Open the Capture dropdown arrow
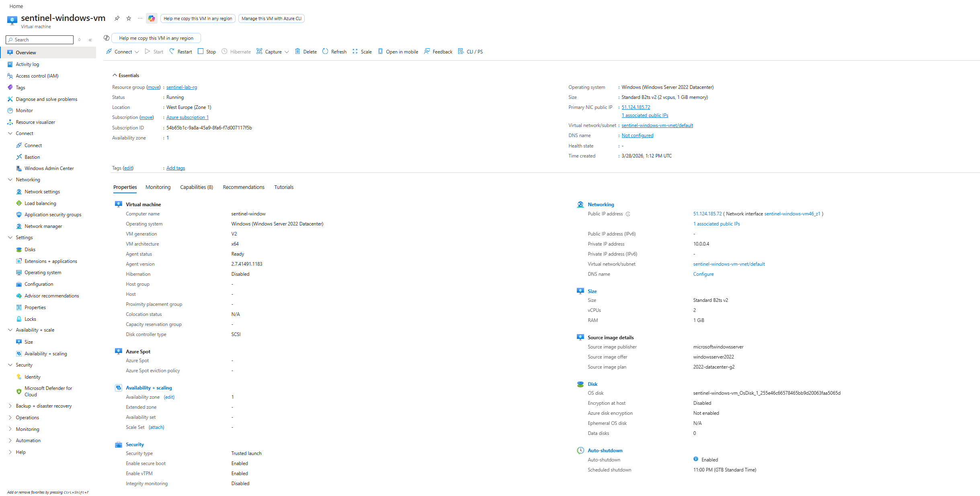Screen dimensions: 980x496 pyautogui.click(x=287, y=52)
